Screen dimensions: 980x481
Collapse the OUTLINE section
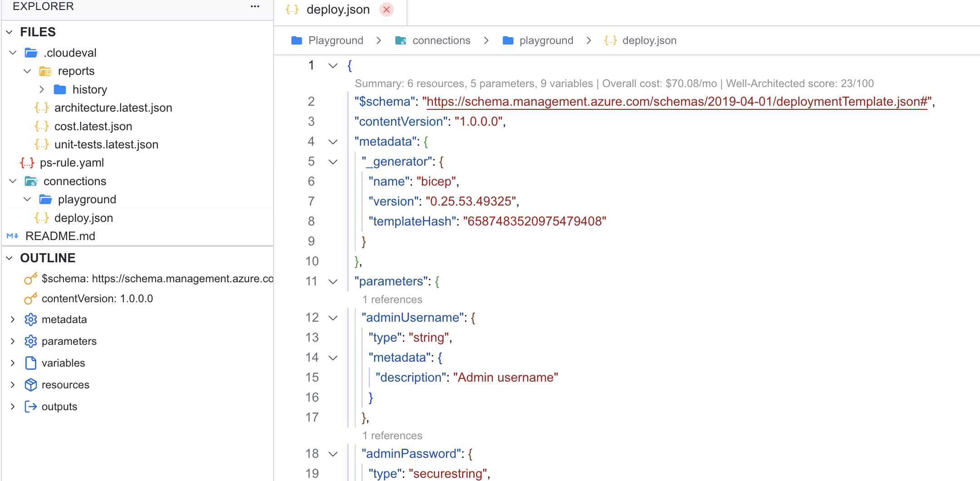click(x=9, y=258)
